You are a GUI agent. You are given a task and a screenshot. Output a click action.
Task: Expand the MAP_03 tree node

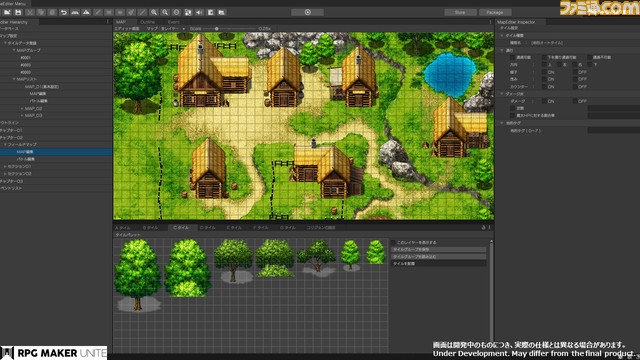click(x=22, y=116)
